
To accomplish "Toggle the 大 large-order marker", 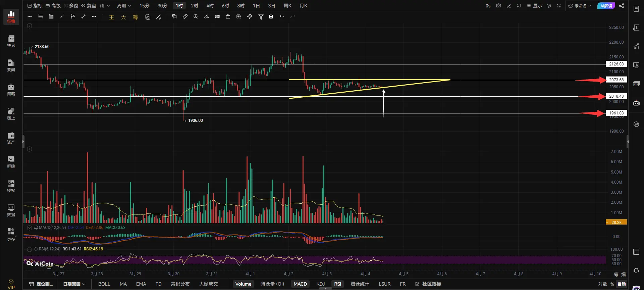I will click(123, 17).
